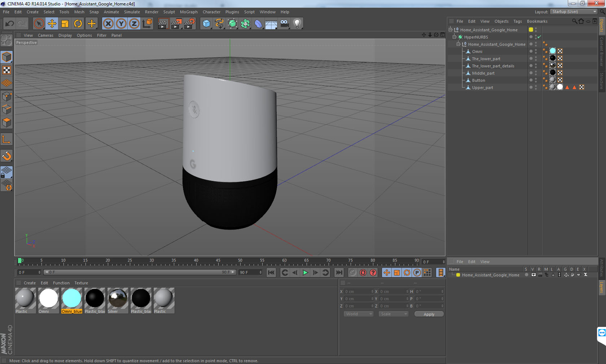Select the Silver material thumbnail
Screen dimensions: 606x364
tap(118, 300)
